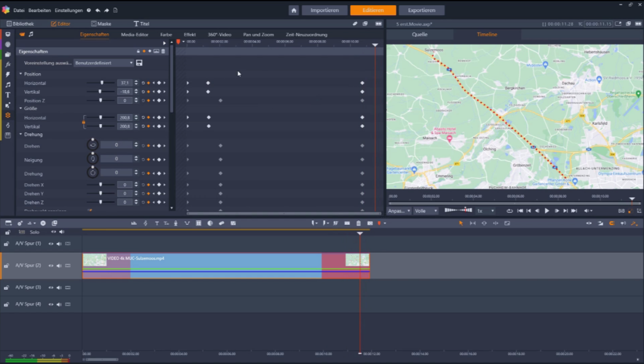Image resolution: width=644 pixels, height=364 pixels.
Task: Open the fx effects panel in sidebar
Action: pos(8,64)
